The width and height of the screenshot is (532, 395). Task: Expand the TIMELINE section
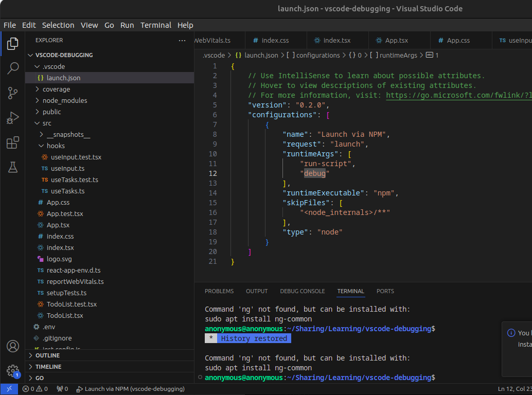pyautogui.click(x=48, y=367)
